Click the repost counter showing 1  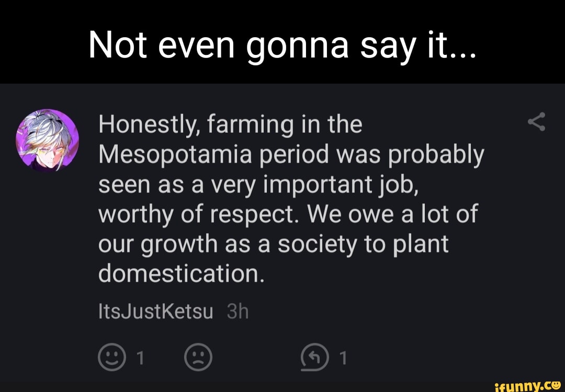(x=343, y=358)
